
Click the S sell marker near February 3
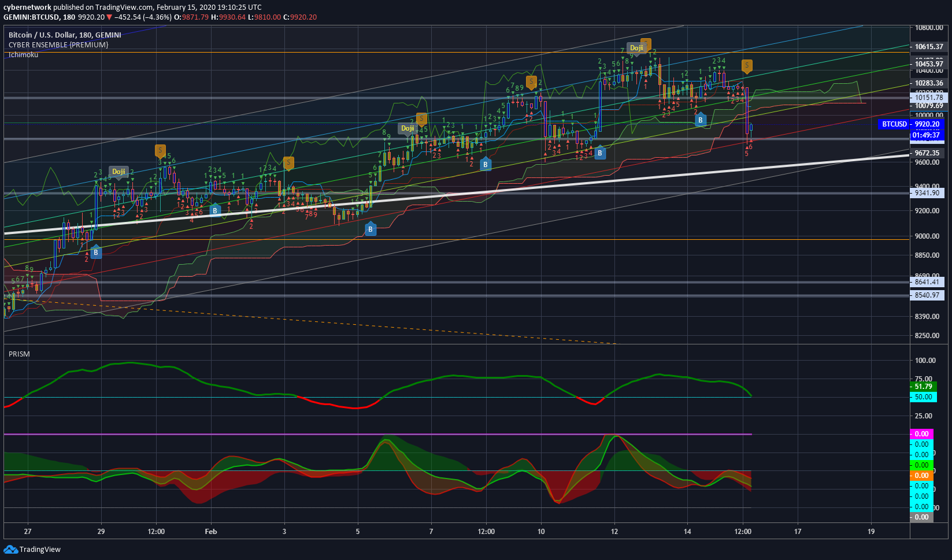288,163
